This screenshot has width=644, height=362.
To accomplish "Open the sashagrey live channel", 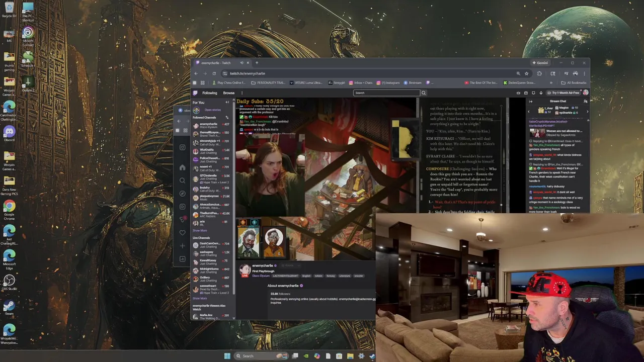I will tap(211, 253).
